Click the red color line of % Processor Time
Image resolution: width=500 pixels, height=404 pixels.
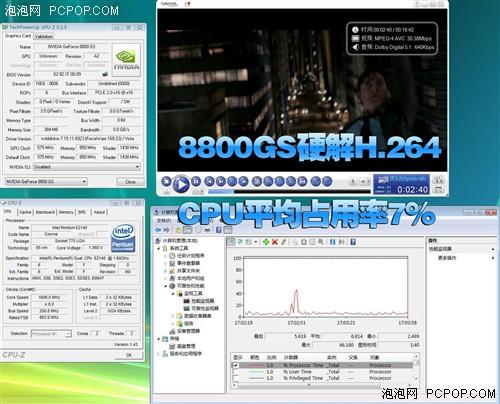pyautogui.click(x=256, y=365)
